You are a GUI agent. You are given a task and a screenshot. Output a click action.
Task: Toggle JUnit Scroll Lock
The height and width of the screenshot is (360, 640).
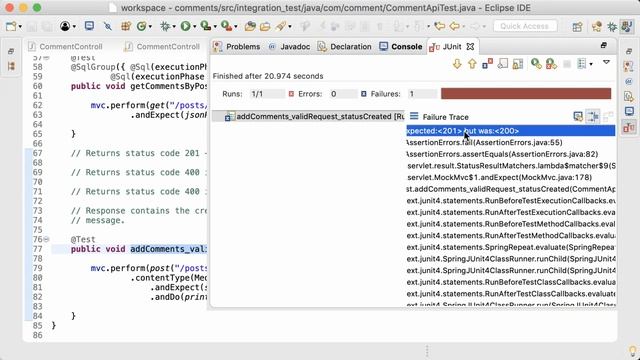tap(518, 64)
